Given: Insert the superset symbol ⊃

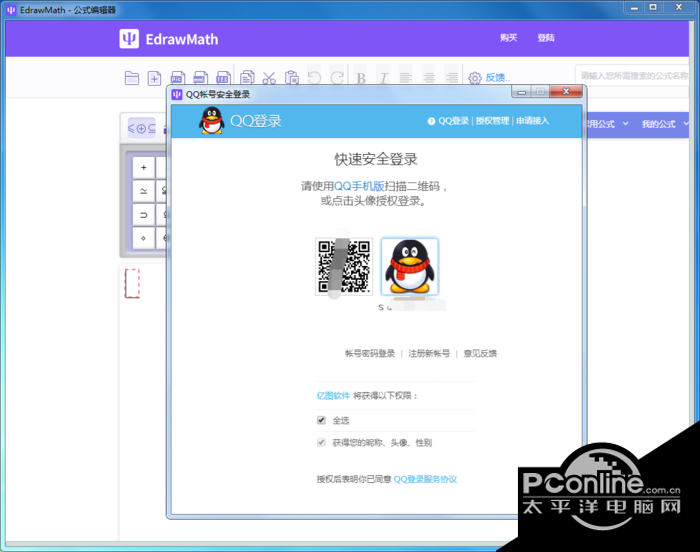Looking at the screenshot, I should point(143,215).
